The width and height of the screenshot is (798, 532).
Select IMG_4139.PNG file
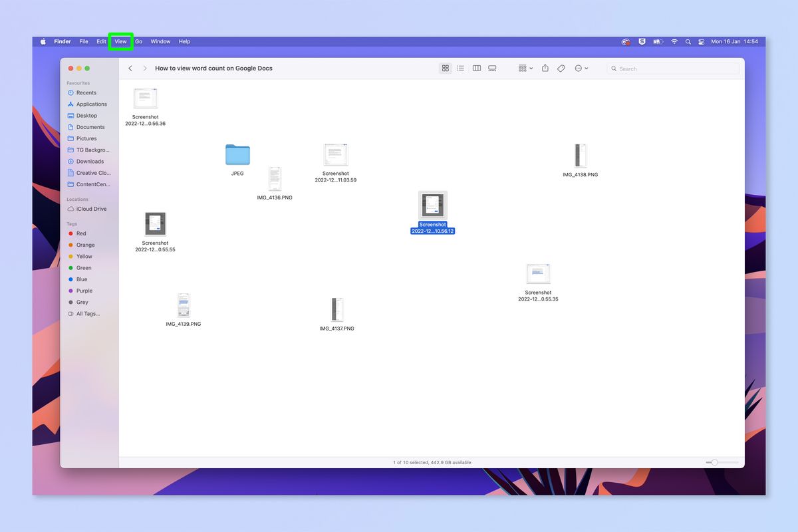coord(184,306)
